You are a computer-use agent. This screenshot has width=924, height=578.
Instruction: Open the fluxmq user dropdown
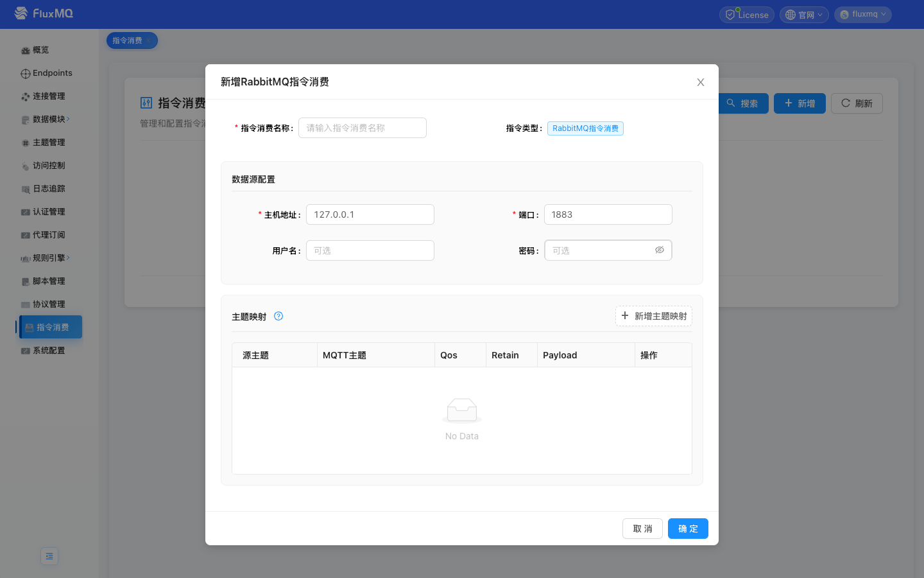pyautogui.click(x=863, y=15)
